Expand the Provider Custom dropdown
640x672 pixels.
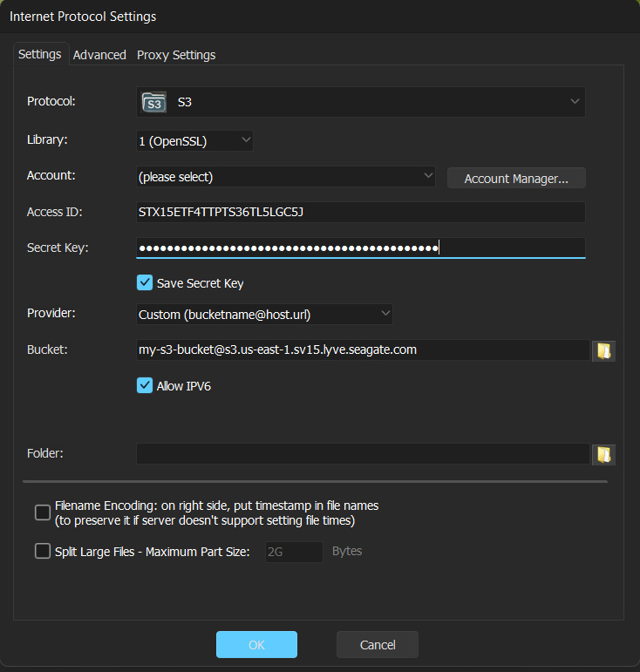[264, 314]
